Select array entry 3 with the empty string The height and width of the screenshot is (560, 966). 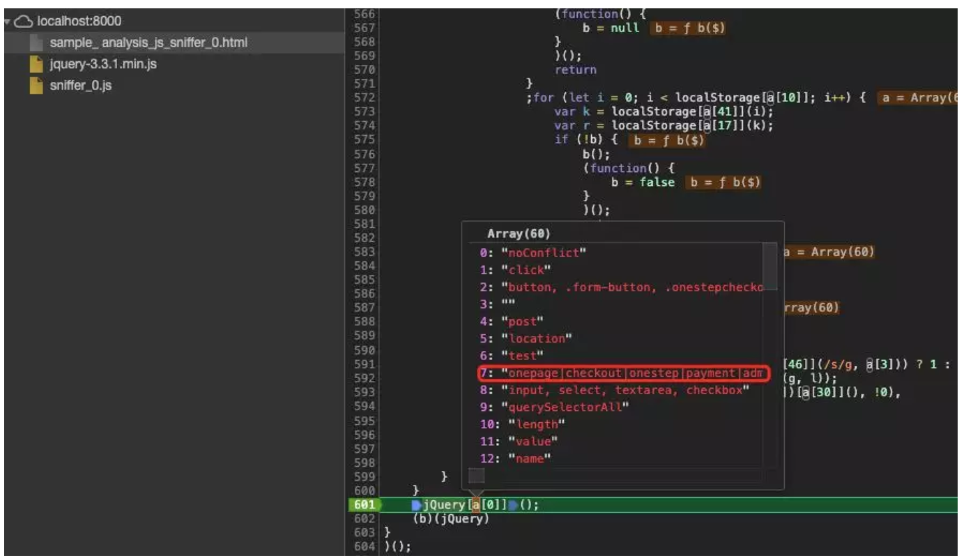pyautogui.click(x=498, y=304)
